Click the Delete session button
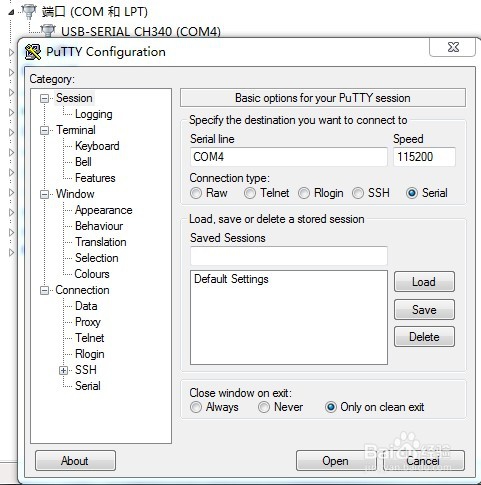Viewport: 481px width, 485px height. [x=424, y=337]
